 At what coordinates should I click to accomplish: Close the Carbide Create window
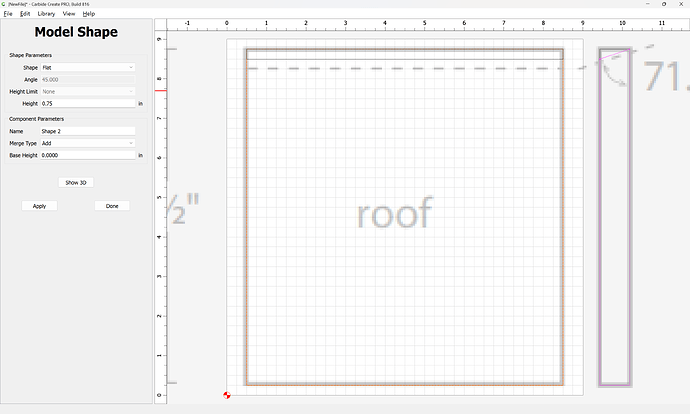tap(681, 4)
